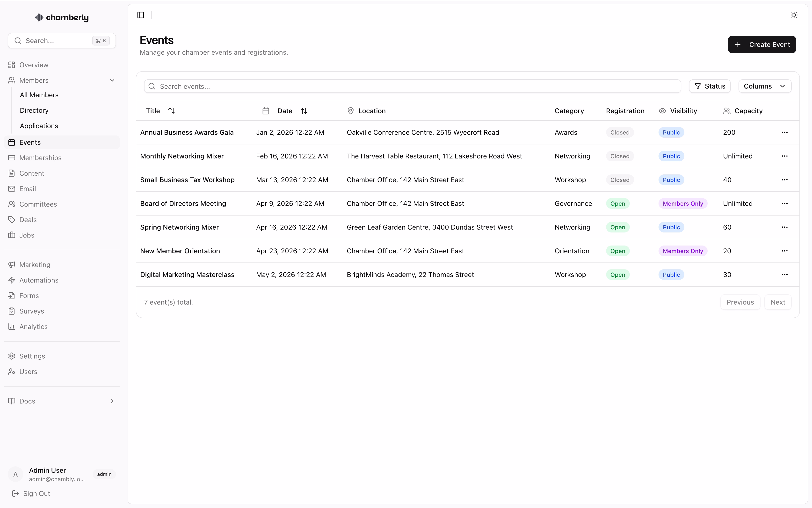Click the New Member Orientation title
This screenshot has height=508, width=812.
pyautogui.click(x=180, y=251)
